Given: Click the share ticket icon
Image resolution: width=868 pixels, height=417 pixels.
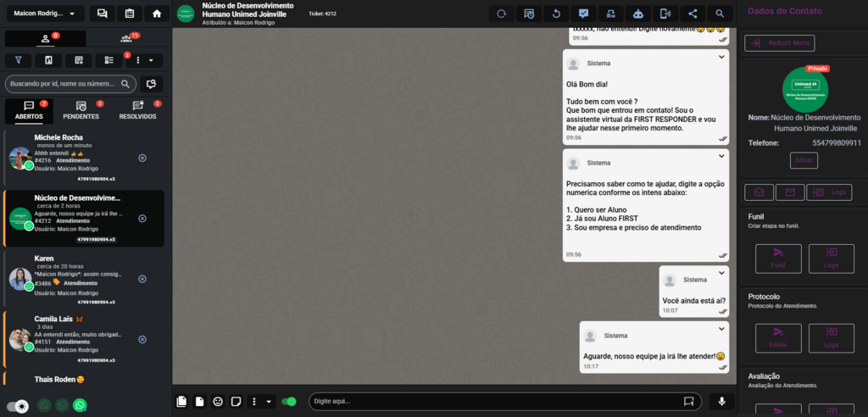Looking at the screenshot, I should pos(693,14).
